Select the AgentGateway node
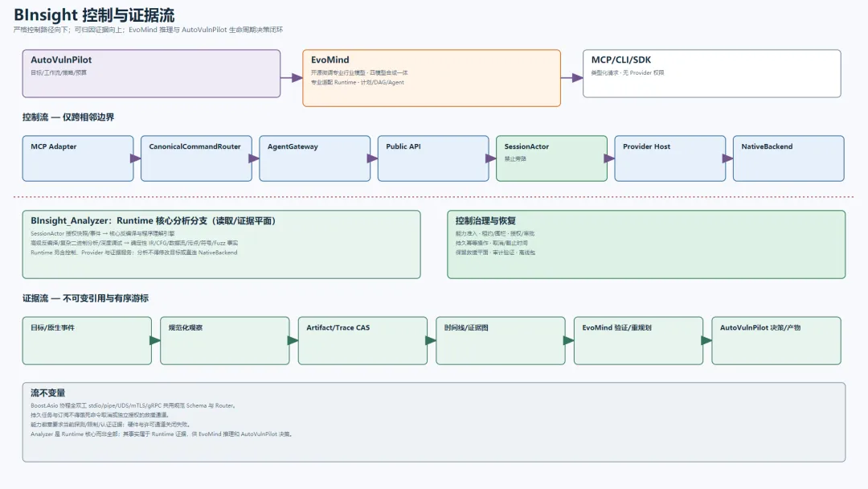This screenshot has width=868, height=489. pos(314,158)
